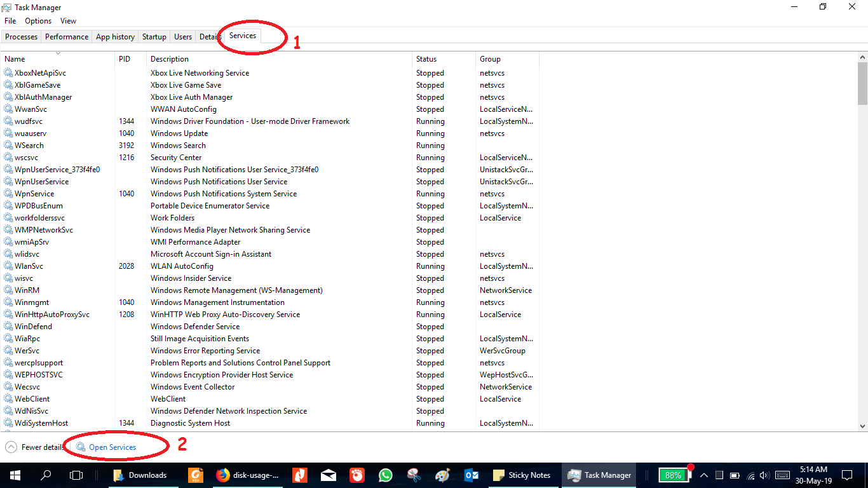Image resolution: width=868 pixels, height=488 pixels.
Task: Open the Windows Start menu
Action: 15,475
